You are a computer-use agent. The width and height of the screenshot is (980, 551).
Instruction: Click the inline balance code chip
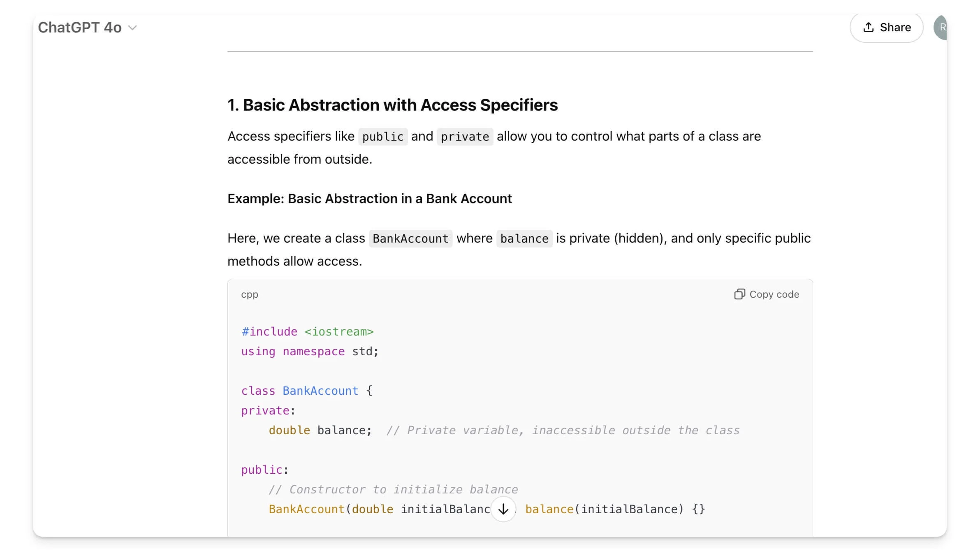tap(524, 238)
